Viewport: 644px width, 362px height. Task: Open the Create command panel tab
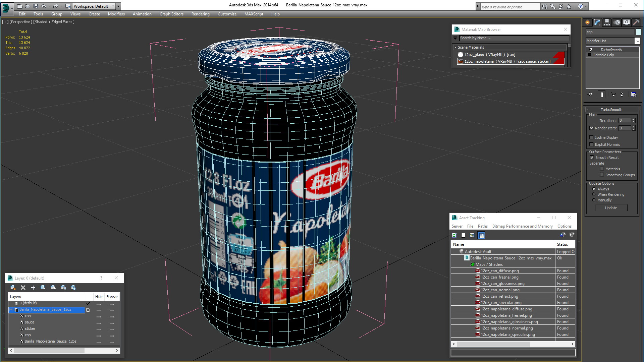(588, 22)
